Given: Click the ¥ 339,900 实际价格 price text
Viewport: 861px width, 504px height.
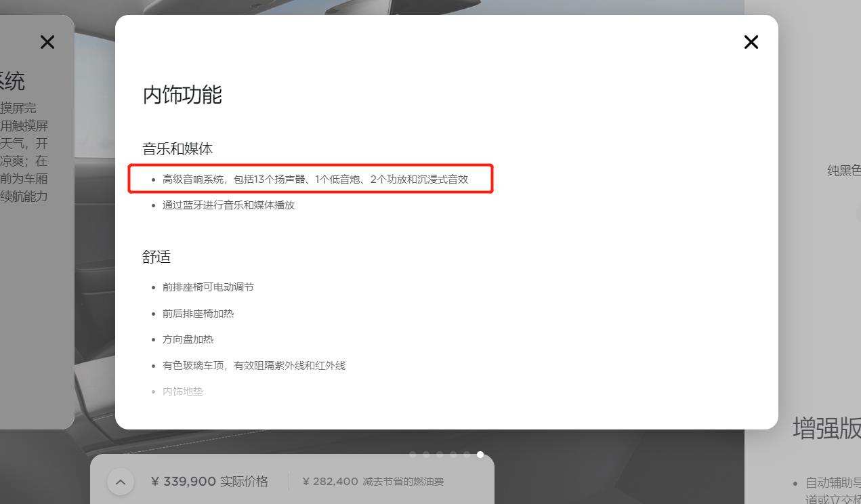Looking at the screenshot, I should point(210,482).
